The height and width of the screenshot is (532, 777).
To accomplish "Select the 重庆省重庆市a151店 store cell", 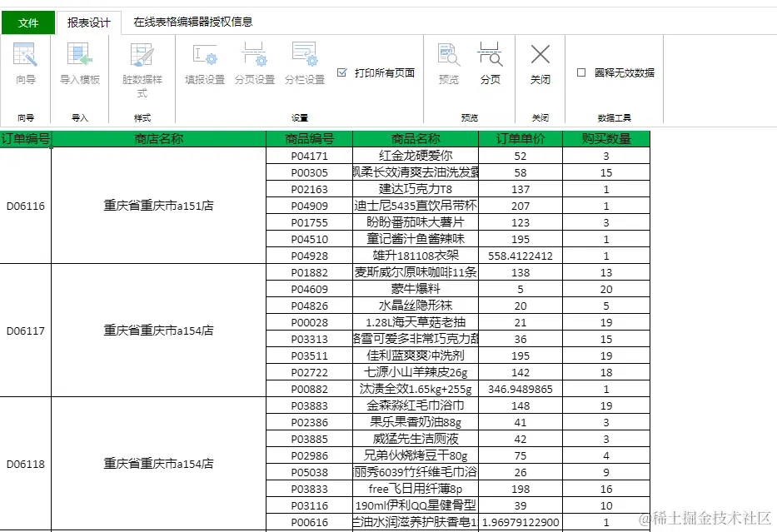I will coord(158,206).
